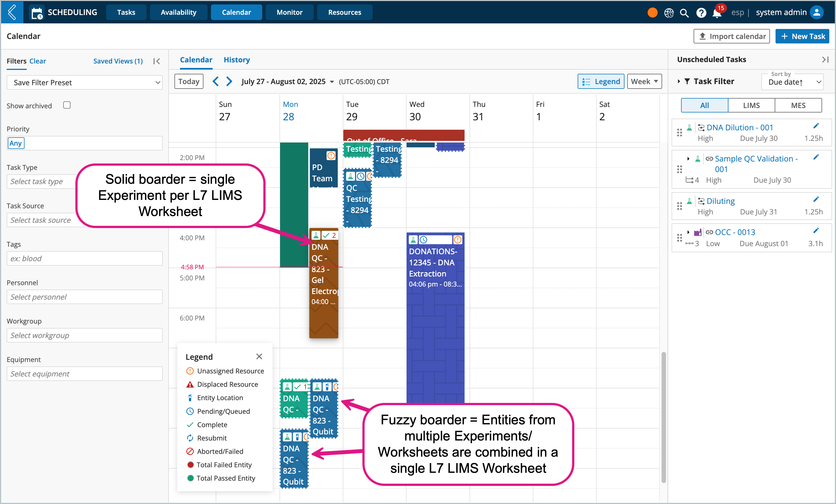Open Sort by Due date dropdown
This screenshot has height=504, width=836.
tap(792, 82)
